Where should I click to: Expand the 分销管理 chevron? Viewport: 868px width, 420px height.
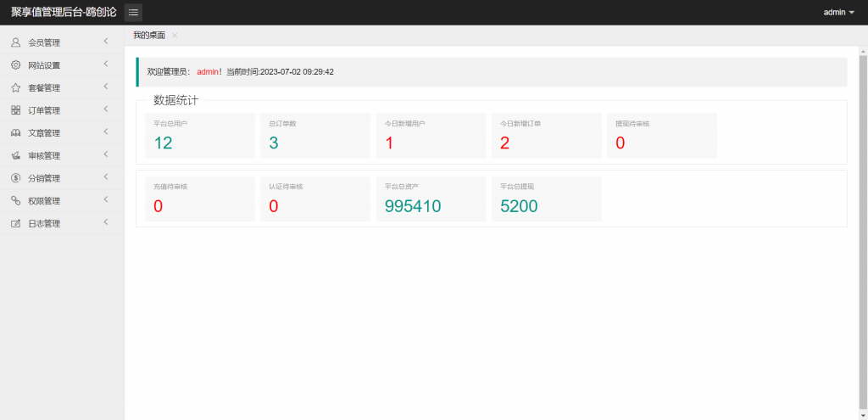tap(106, 177)
